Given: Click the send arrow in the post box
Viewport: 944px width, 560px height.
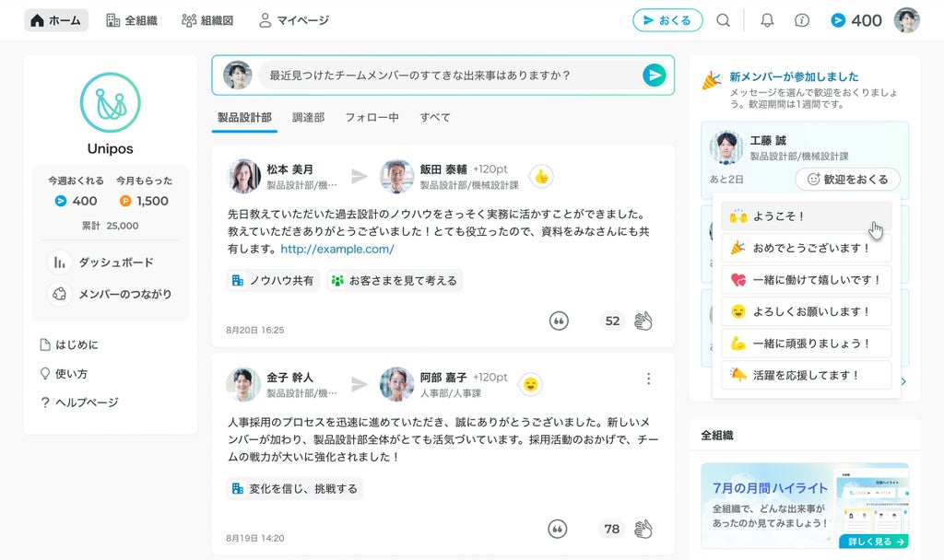Looking at the screenshot, I should 654,76.
